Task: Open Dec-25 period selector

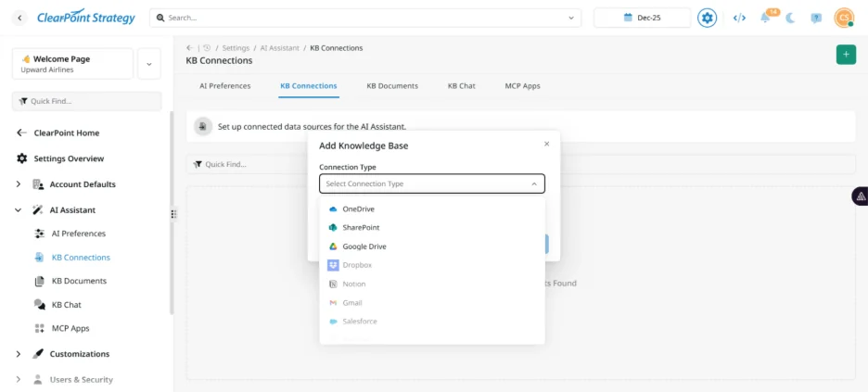Action: tap(642, 18)
